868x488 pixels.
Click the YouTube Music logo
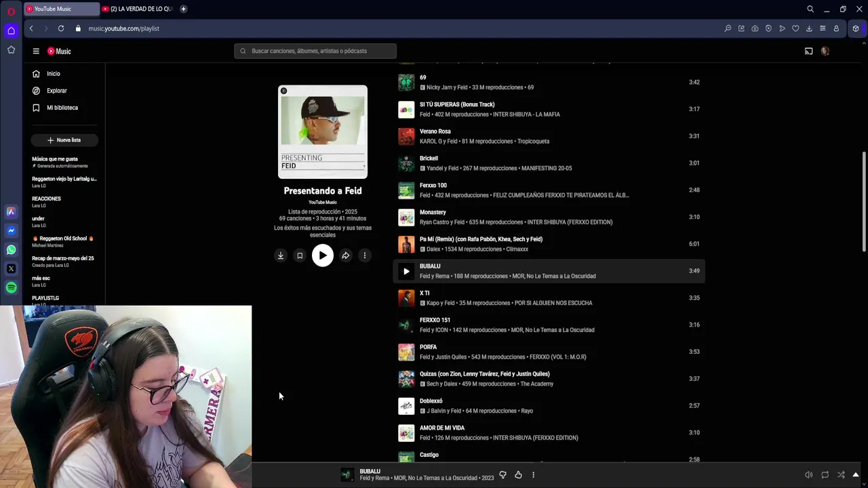coord(59,51)
